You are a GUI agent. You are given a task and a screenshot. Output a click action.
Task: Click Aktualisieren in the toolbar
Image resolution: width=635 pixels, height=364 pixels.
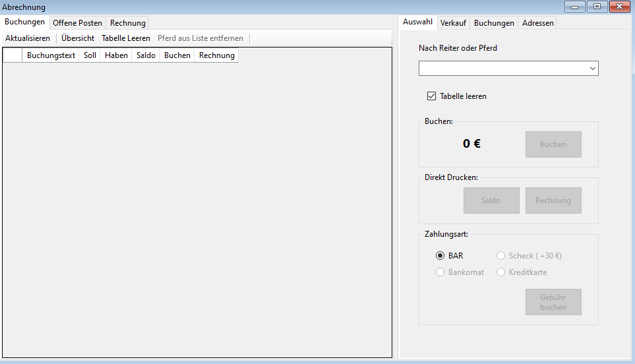[x=28, y=38]
